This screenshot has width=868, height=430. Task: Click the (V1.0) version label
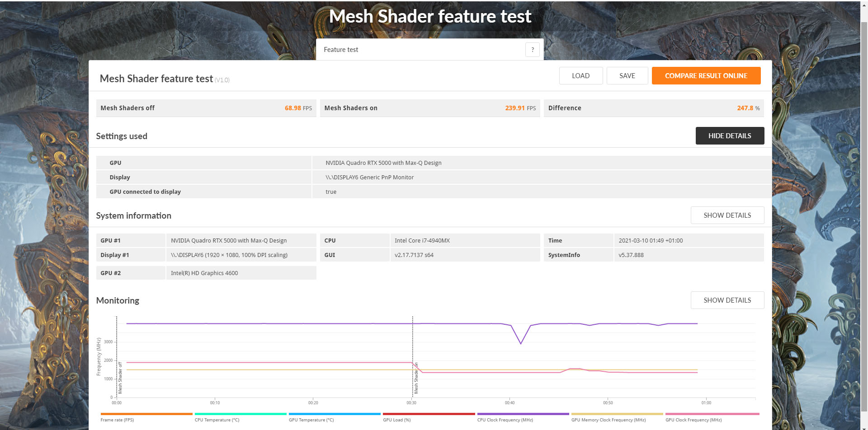click(x=222, y=80)
